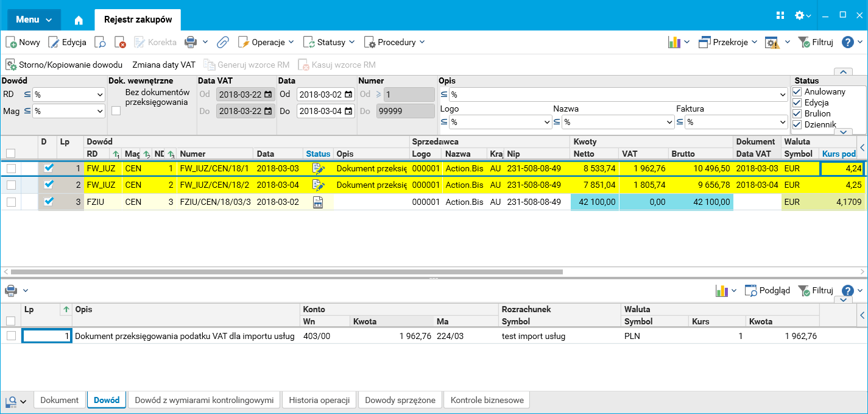Open the Dowody sprzężone tab
The image size is (868, 414).
(400, 400)
